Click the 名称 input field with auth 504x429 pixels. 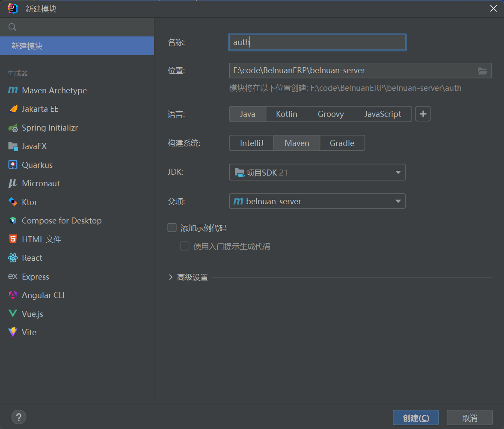317,42
